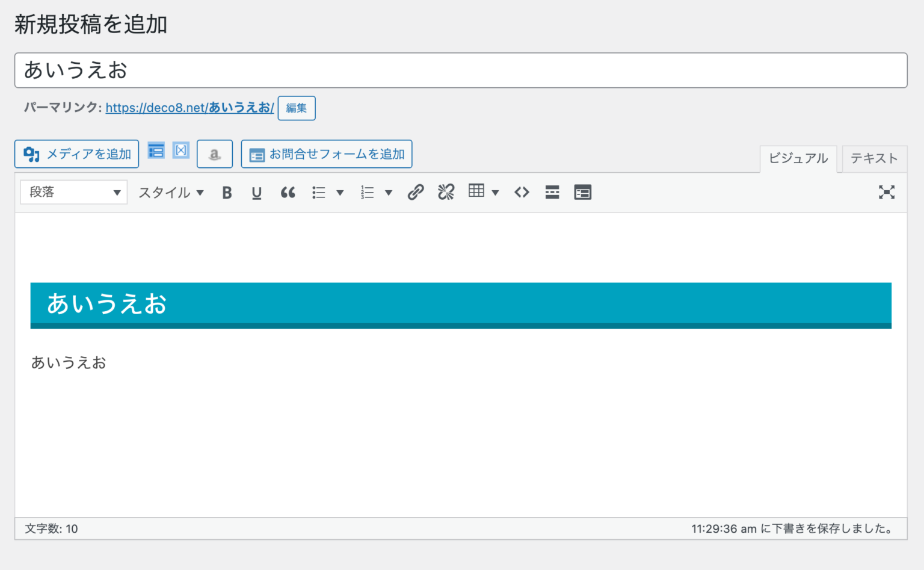Toggle the bulleted list formatting

318,192
